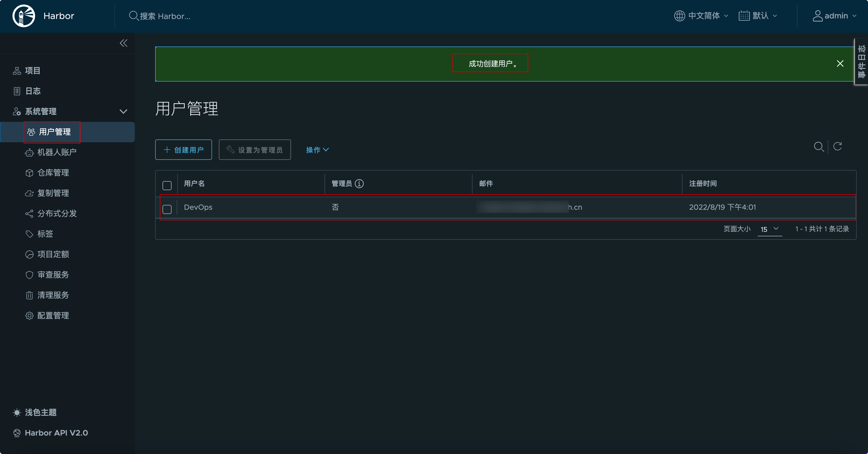Viewport: 868px width, 454px height.
Task: Click the tag icon beside 标签
Action: [x=29, y=234]
